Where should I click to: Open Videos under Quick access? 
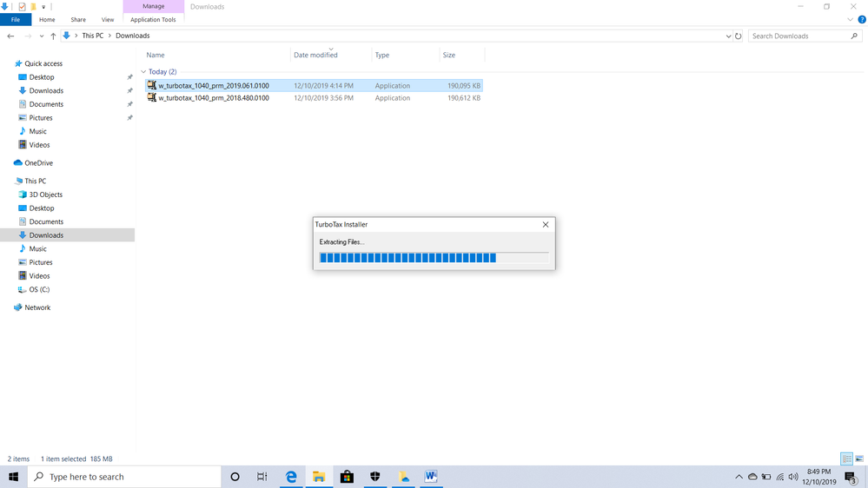click(39, 145)
